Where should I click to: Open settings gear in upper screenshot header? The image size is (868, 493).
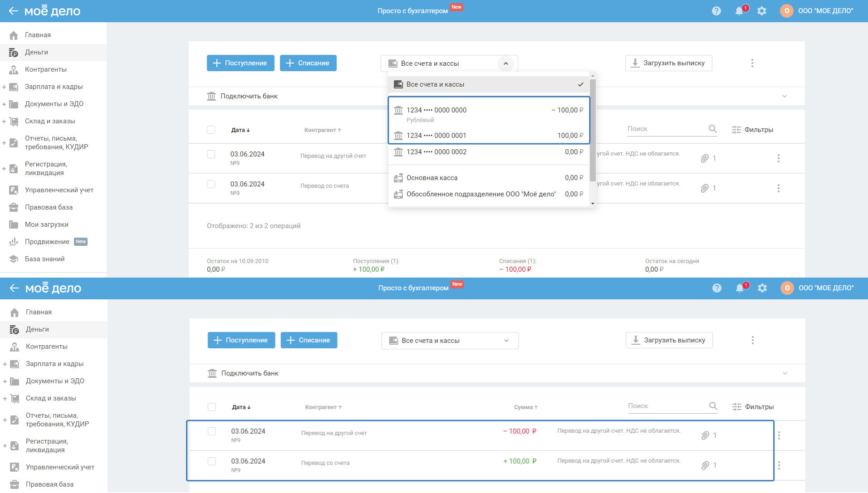(762, 11)
